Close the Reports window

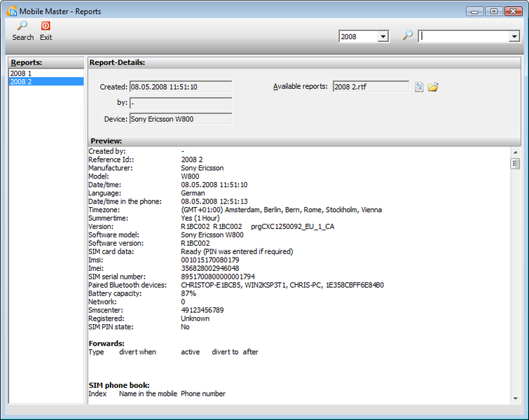[514, 11]
